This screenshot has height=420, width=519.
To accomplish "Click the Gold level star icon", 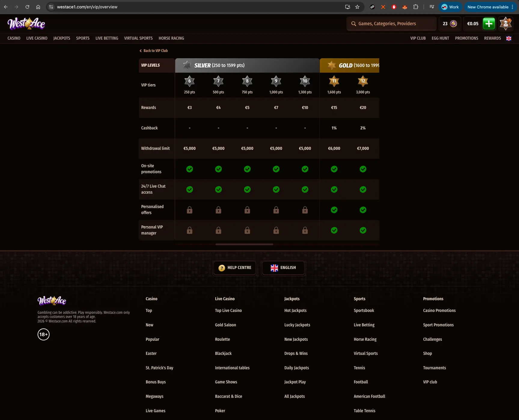I will click(331, 65).
